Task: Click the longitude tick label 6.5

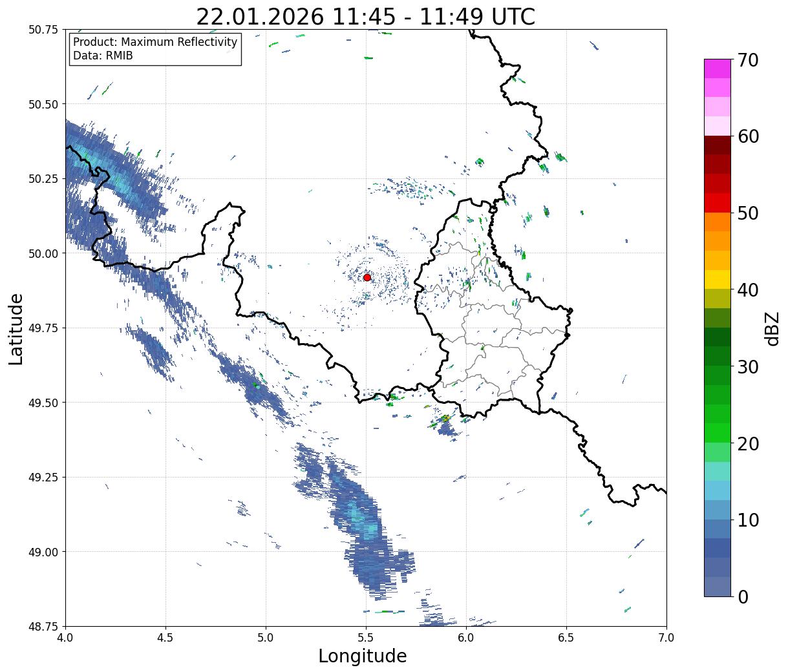Action: click(566, 638)
